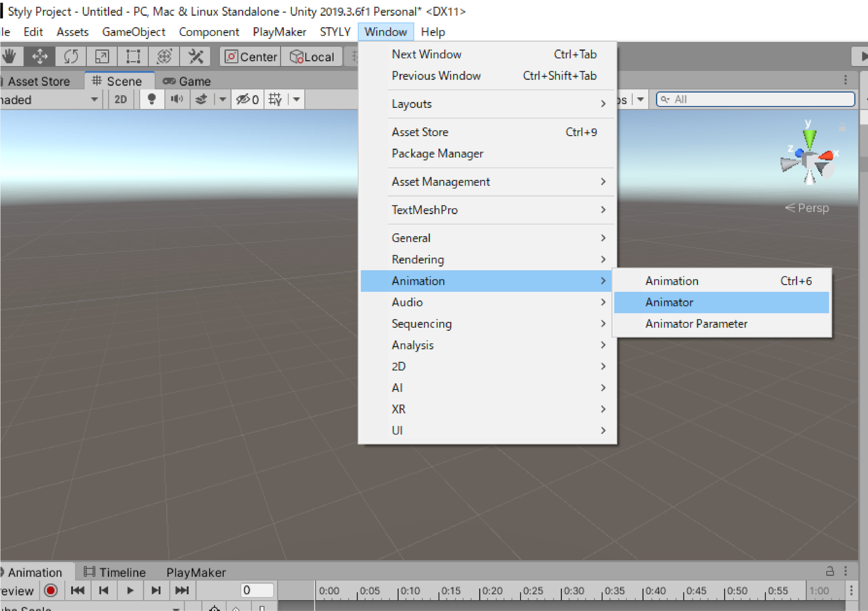Viewport: 868px width, 611px height.
Task: Open the scene effects dropdown arrow
Action: coord(222,100)
